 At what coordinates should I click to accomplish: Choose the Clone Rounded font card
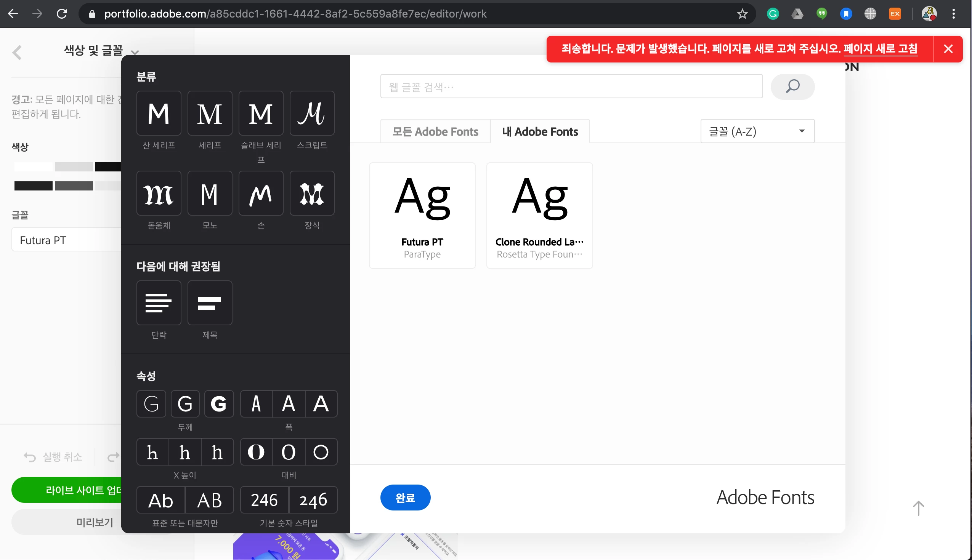tap(539, 215)
